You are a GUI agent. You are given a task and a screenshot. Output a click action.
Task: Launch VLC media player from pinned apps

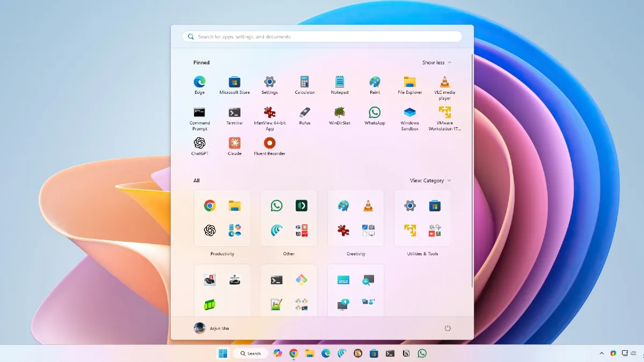(444, 83)
